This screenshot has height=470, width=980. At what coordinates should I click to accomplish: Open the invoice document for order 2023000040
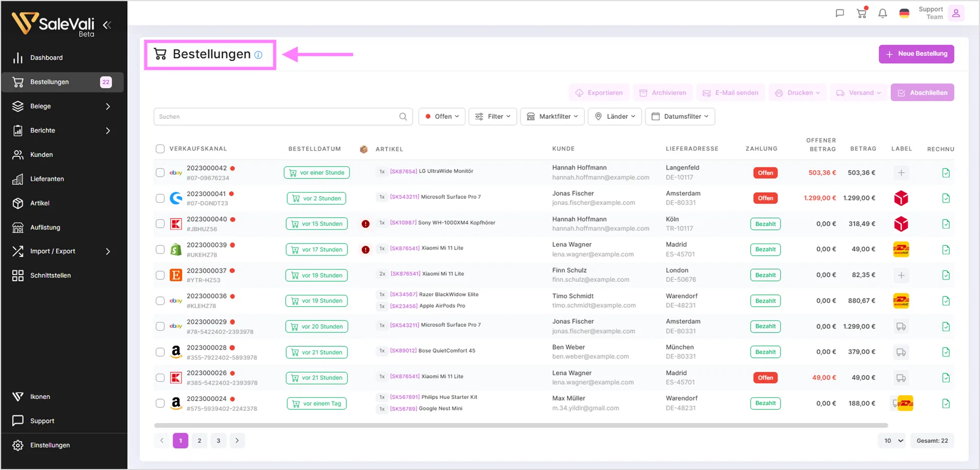point(946,224)
